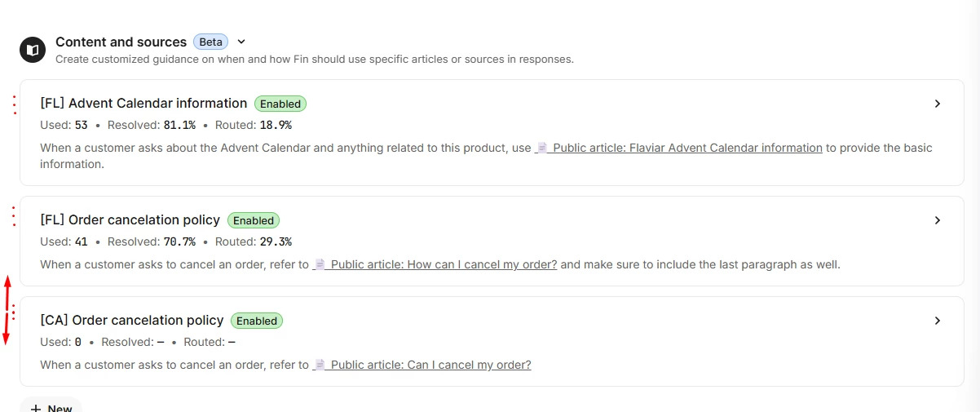Open Advent Calendar information via right chevron
The image size is (980, 412).
tap(938, 104)
